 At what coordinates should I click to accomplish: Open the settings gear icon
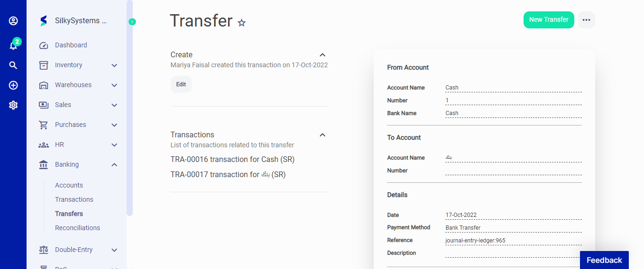[13, 105]
